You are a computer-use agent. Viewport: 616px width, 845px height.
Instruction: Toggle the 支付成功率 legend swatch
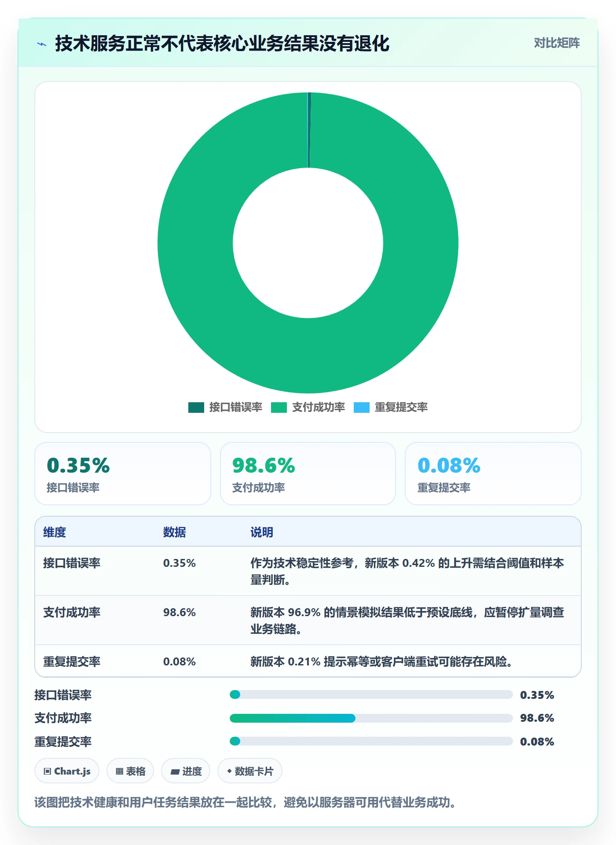click(279, 408)
